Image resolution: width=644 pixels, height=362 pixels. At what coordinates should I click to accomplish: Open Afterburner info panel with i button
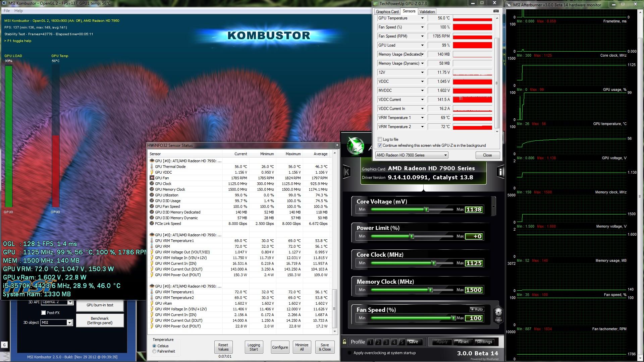tap(500, 172)
